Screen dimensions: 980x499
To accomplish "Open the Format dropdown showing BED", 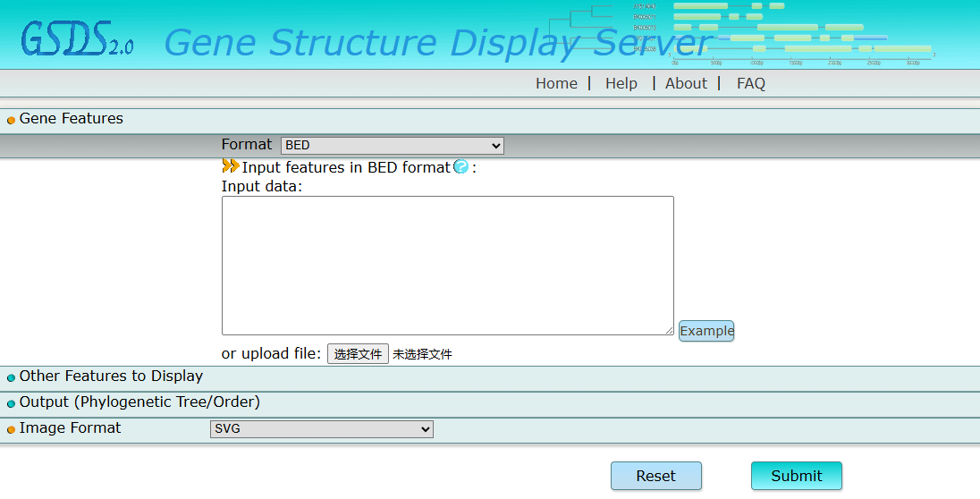I will [x=392, y=145].
